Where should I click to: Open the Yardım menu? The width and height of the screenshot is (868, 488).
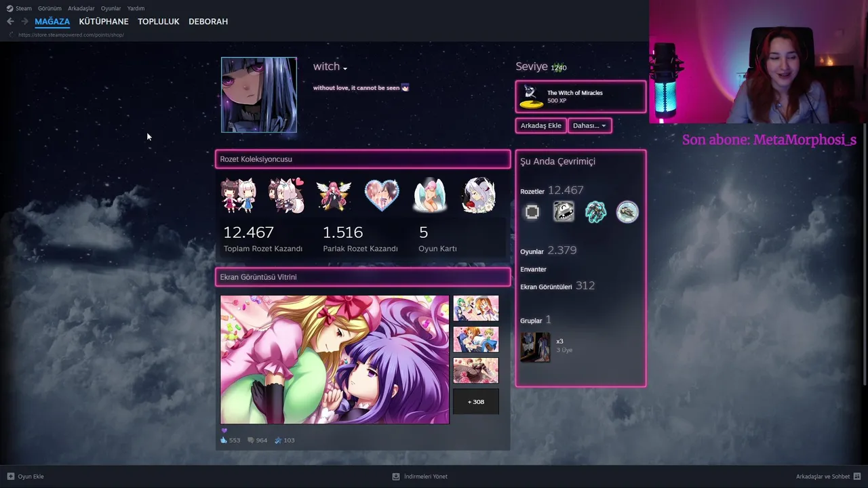(x=136, y=8)
